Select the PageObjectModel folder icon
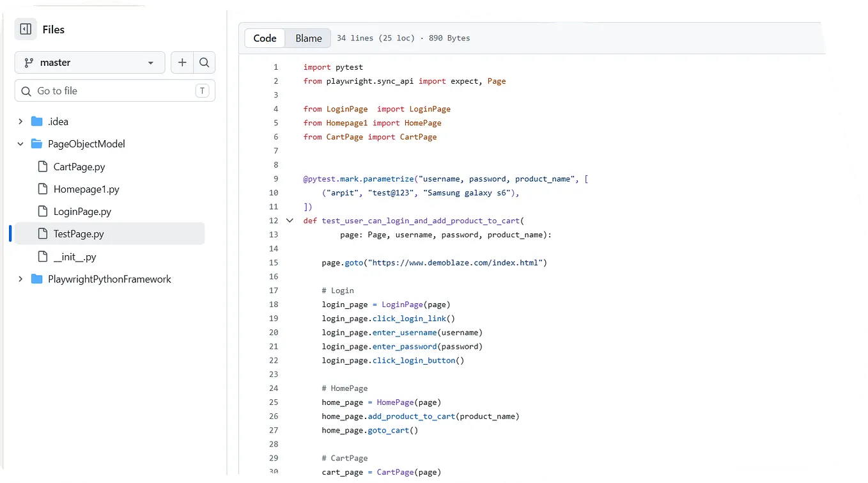Image resolution: width=868 pixels, height=483 pixels. tap(36, 144)
